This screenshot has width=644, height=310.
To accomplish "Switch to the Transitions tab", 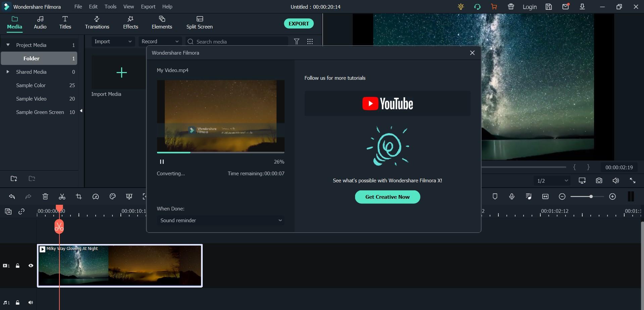I will coord(97,23).
